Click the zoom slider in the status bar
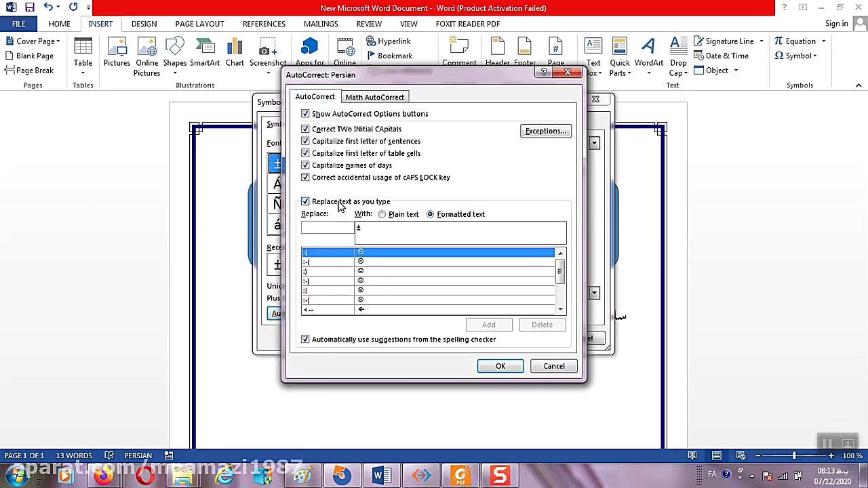 pos(794,455)
